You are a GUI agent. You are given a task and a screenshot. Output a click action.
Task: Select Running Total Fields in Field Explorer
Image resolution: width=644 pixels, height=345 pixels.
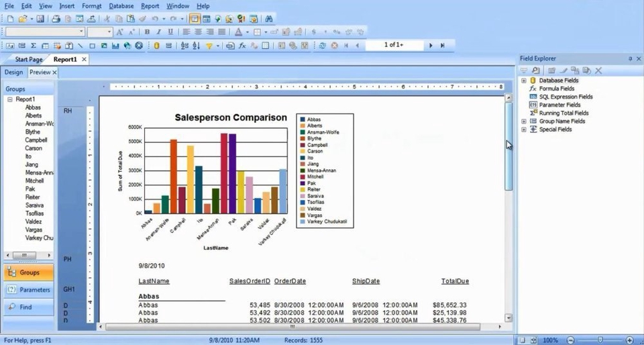coord(563,113)
